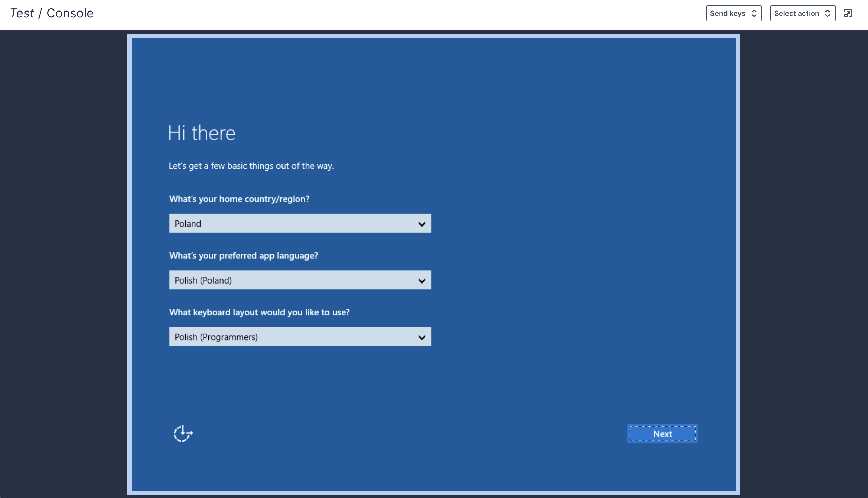The height and width of the screenshot is (498, 868).
Task: Click the Select action up-down arrows icon
Action: [x=828, y=13]
